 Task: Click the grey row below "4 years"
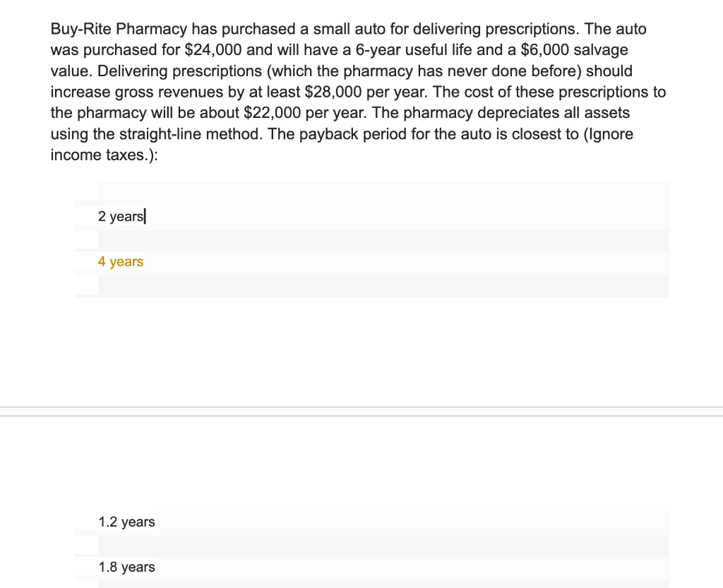(381, 287)
